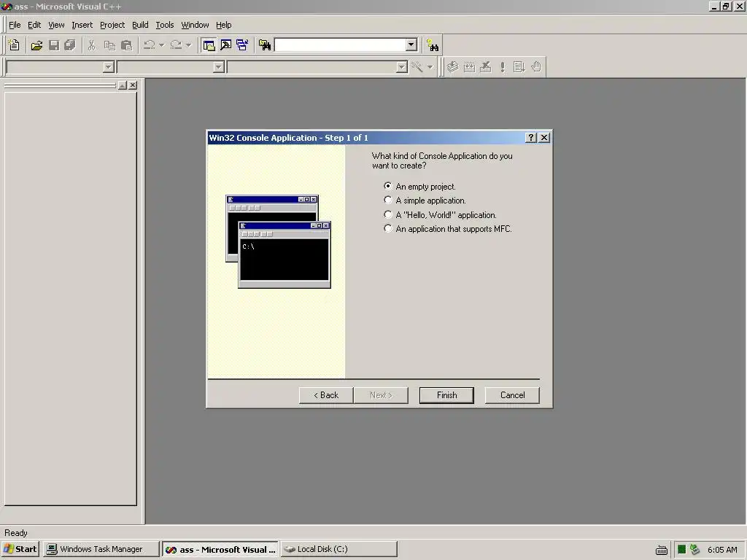Click the Paste clipboard icon
The image size is (747, 560).
point(127,45)
